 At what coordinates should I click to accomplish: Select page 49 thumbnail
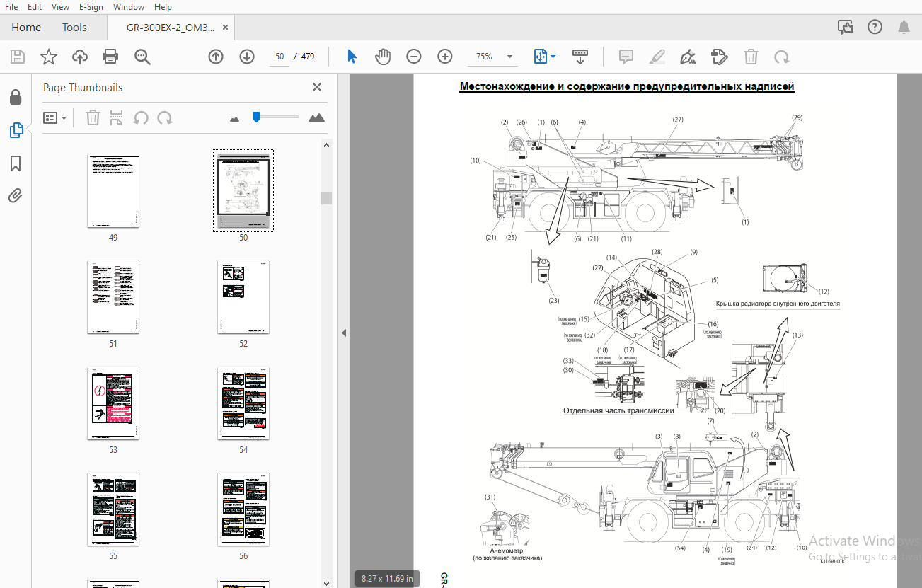[x=113, y=191]
